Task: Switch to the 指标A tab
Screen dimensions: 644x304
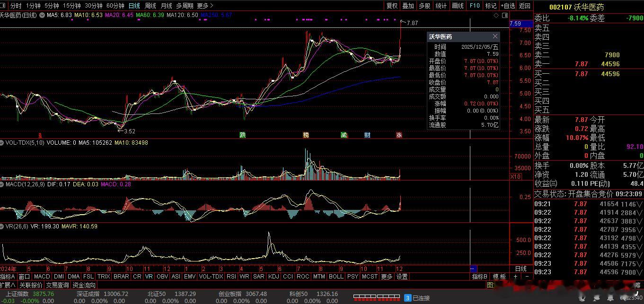Action: pyautogui.click(x=8, y=277)
